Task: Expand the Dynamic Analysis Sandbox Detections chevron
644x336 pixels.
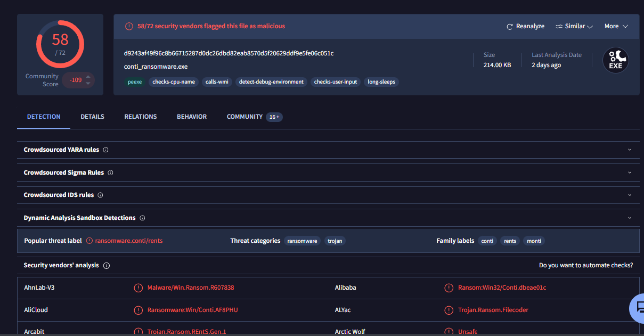Action: pos(630,218)
